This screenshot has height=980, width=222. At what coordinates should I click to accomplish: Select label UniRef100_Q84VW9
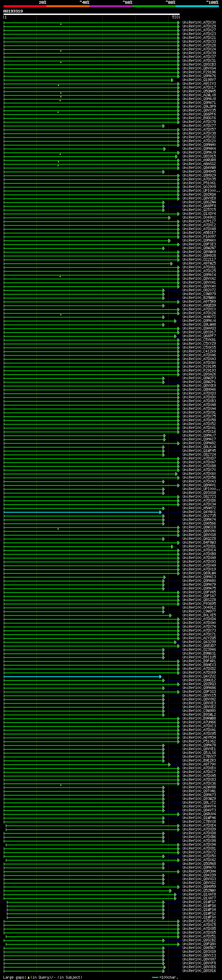pyautogui.click(x=199, y=168)
